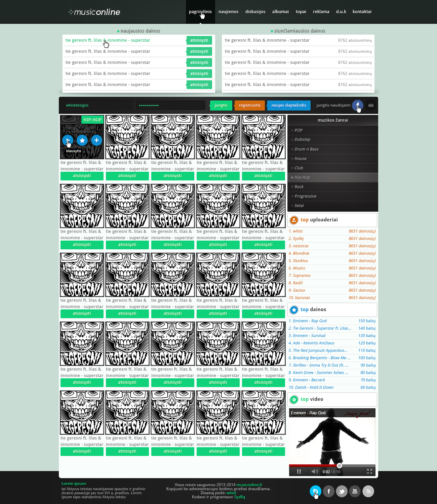Click the mail login icon beside Facebook
Image resolution: width=437 pixels, height=504 pixels.
(371, 105)
